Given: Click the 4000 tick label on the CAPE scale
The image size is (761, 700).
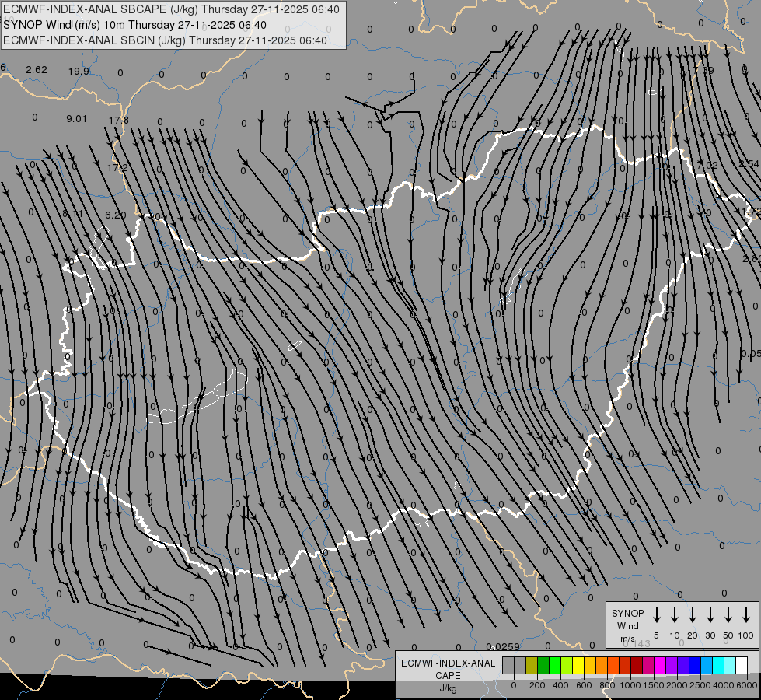Looking at the screenshot, I should coord(724,685).
